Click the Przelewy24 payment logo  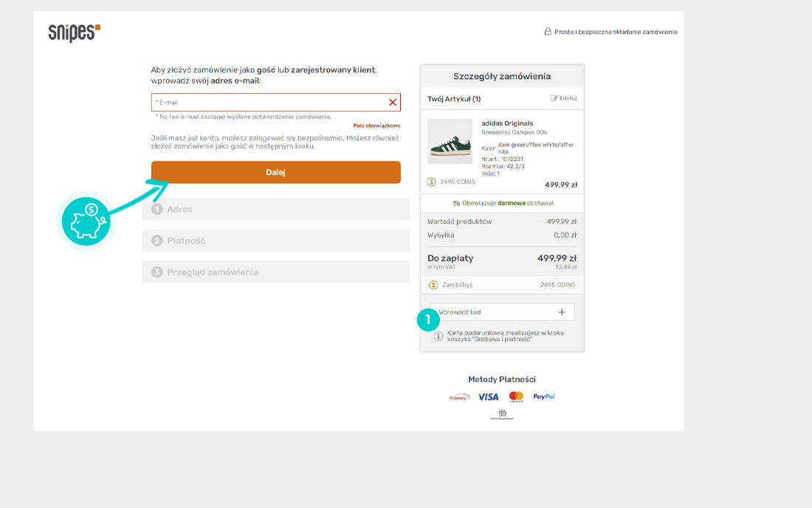click(x=459, y=397)
